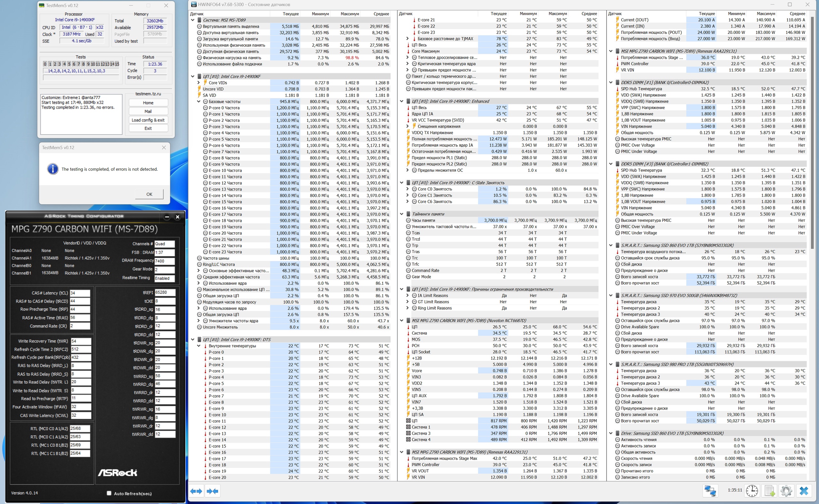The width and height of the screenshot is (819, 504).
Task: Close sensors with blue X icon
Action: tap(804, 491)
